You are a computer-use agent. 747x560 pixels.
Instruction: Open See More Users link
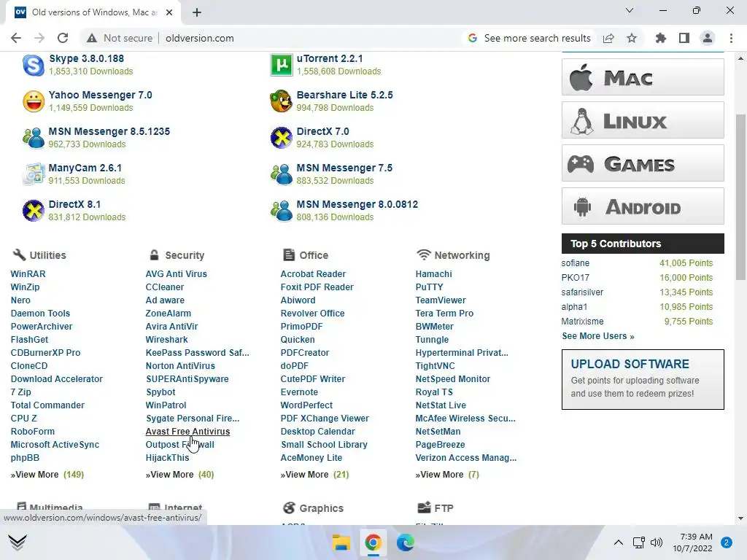(598, 335)
